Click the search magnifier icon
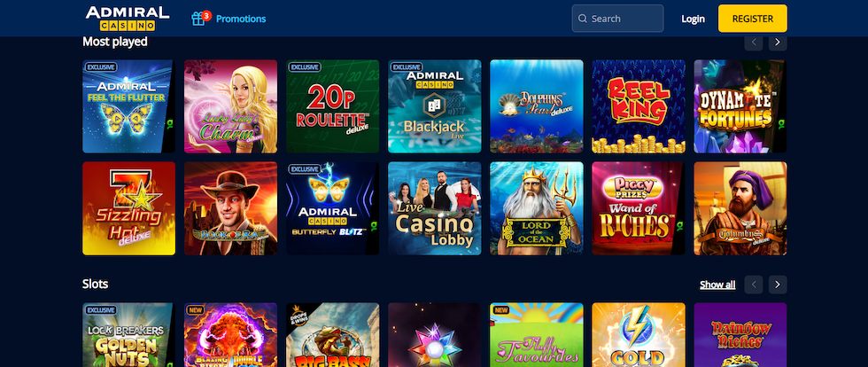This screenshot has width=868, height=367. (x=583, y=19)
